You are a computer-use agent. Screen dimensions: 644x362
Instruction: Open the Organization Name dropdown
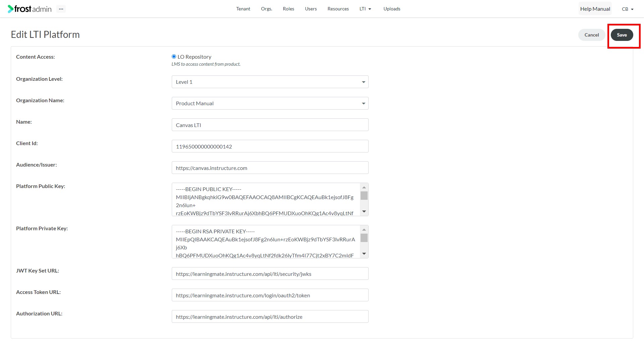[x=270, y=103]
